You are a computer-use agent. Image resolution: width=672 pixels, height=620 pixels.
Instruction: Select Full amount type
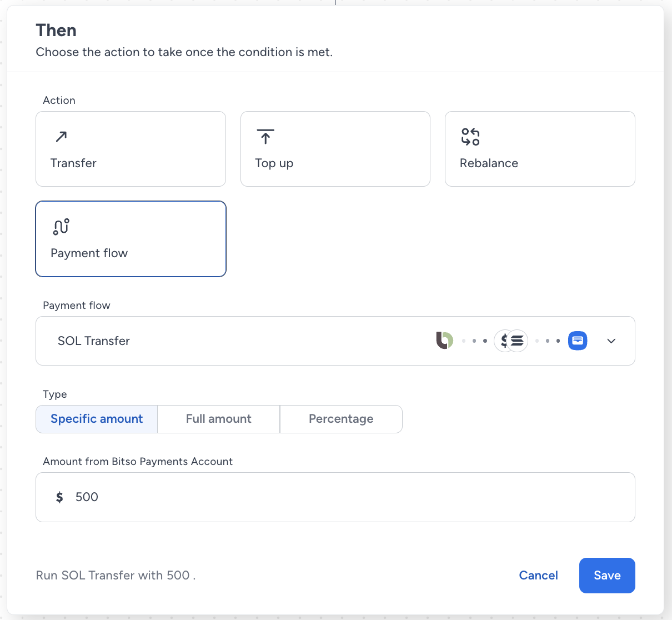(x=219, y=419)
